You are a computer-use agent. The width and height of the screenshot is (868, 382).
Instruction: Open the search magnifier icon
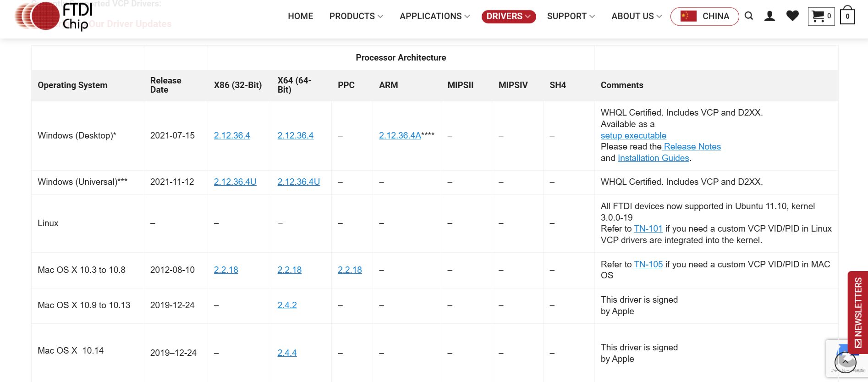click(749, 16)
